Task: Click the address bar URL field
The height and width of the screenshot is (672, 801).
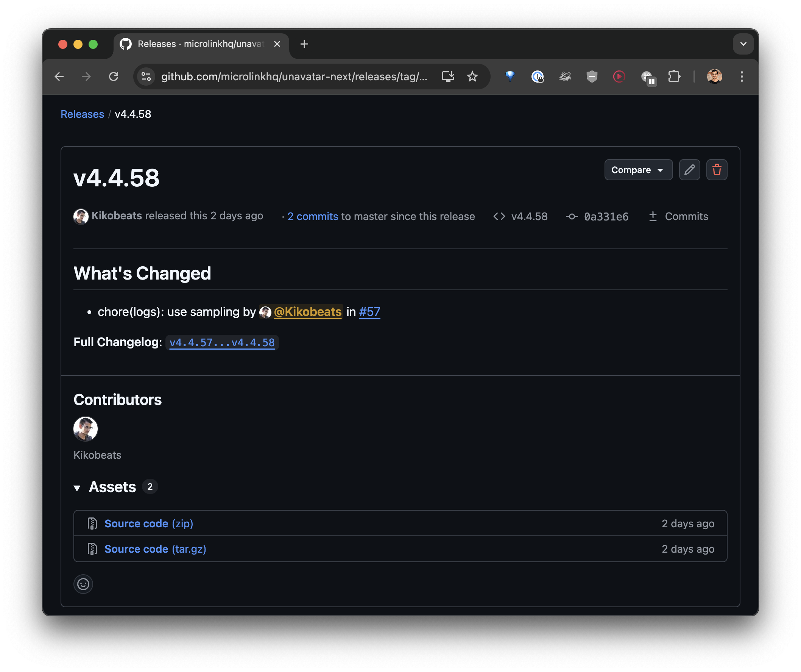Action: [x=294, y=77]
